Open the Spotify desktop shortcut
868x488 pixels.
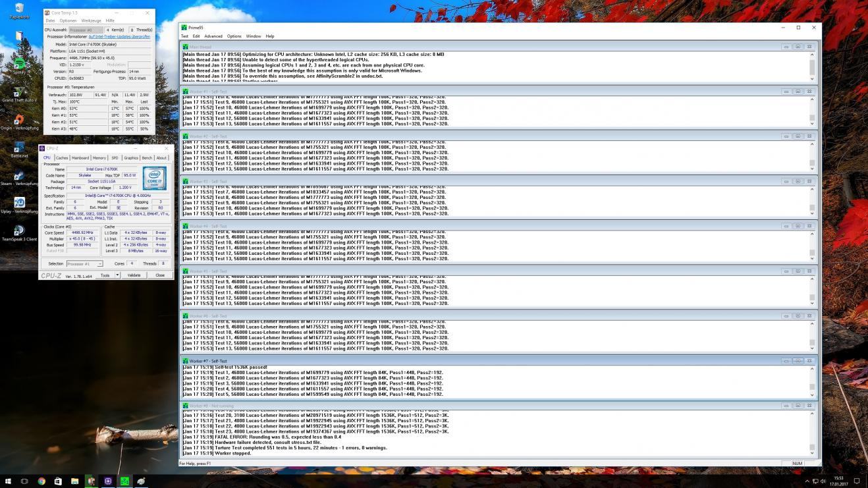(19, 65)
